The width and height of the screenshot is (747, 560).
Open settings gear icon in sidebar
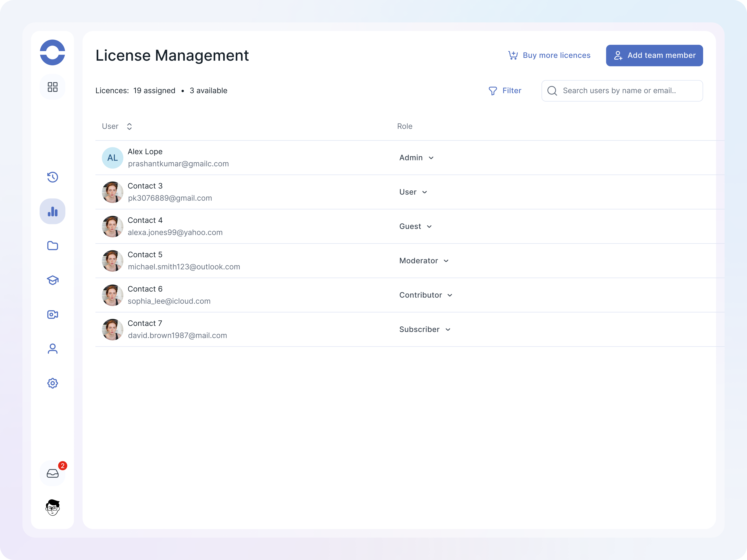(52, 383)
